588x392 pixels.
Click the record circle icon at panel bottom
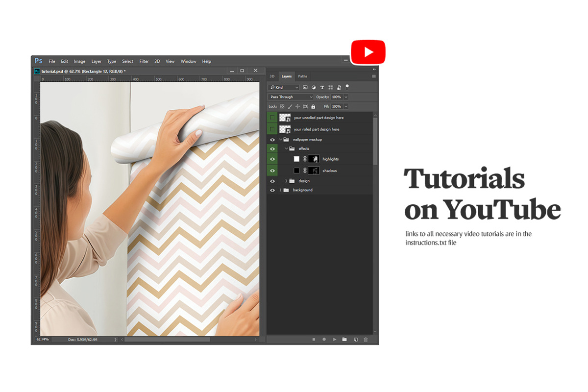point(324,339)
